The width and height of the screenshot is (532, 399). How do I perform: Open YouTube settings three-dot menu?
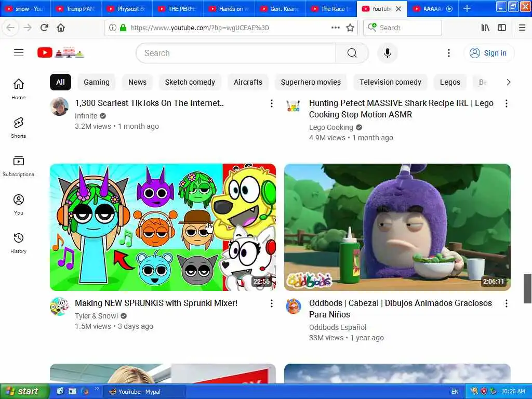pos(448,53)
